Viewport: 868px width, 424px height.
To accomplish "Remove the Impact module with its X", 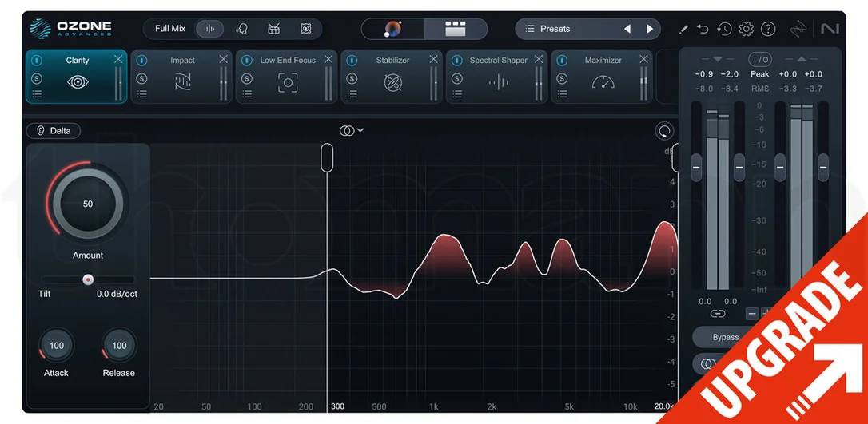I will tap(223, 59).
